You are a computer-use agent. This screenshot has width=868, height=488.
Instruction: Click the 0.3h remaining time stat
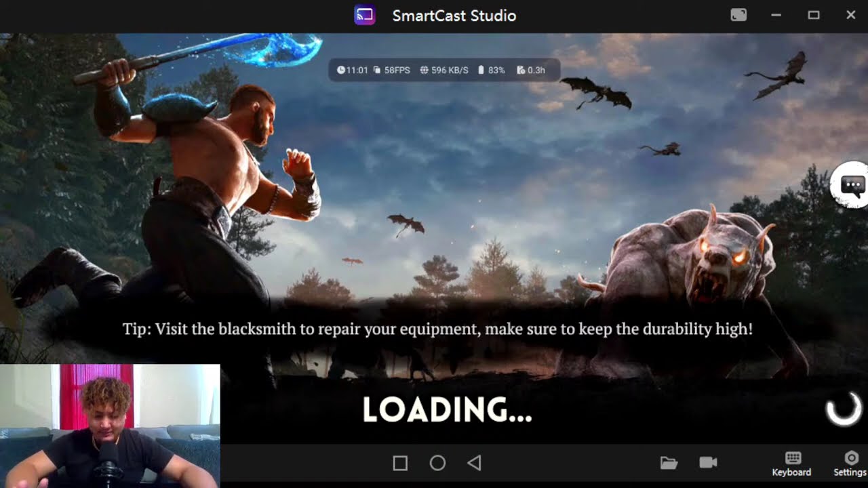tap(531, 70)
